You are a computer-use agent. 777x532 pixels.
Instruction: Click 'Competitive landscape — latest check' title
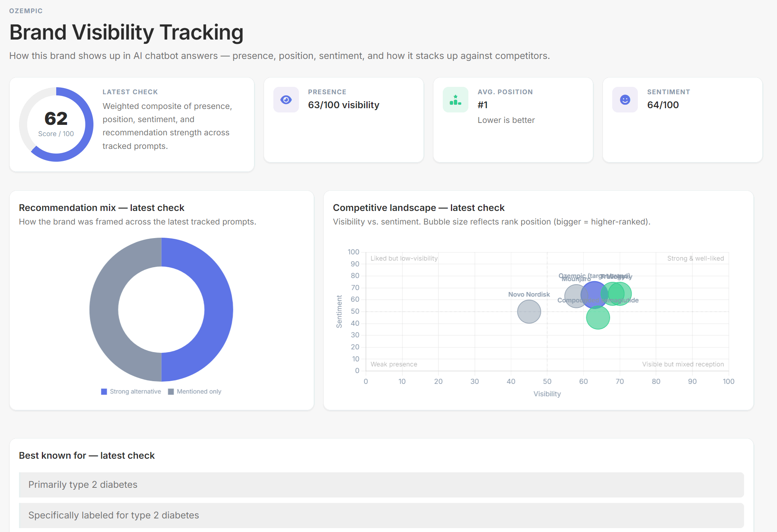point(419,208)
